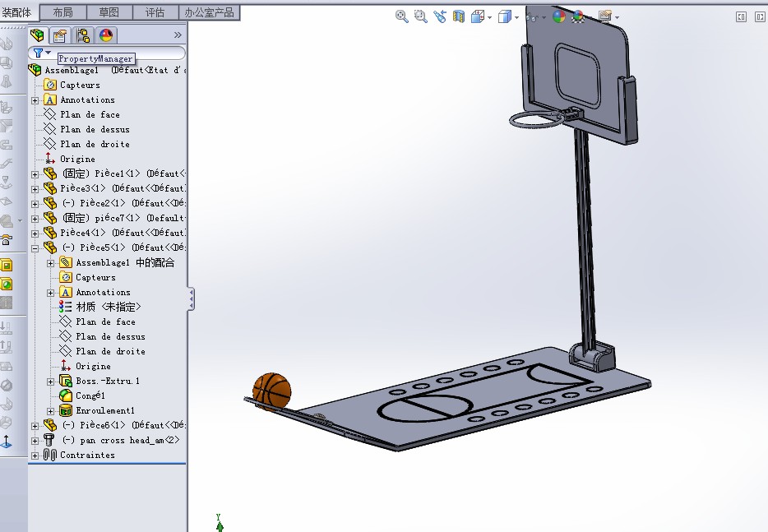Click the Apply Scene icon
The width and height of the screenshot is (768, 532).
point(578,16)
